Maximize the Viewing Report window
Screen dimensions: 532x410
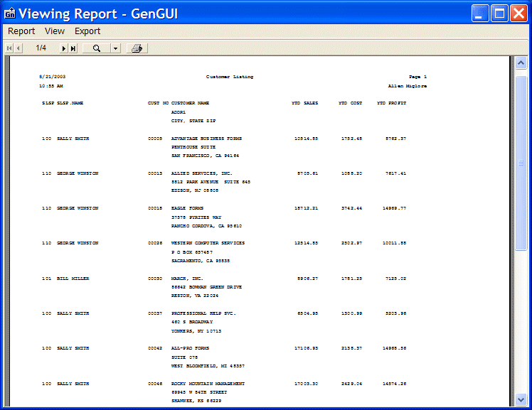pyautogui.click(x=499, y=13)
